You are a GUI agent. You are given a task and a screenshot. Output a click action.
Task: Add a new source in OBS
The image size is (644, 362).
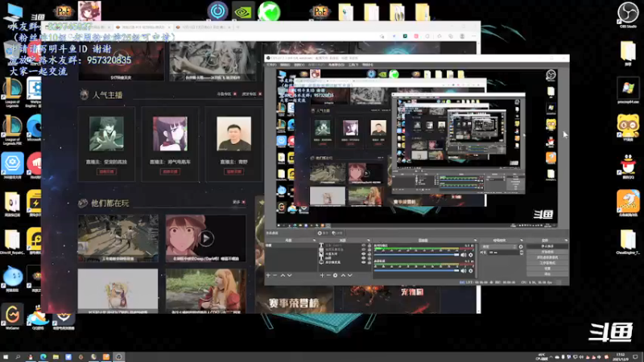[322, 275]
